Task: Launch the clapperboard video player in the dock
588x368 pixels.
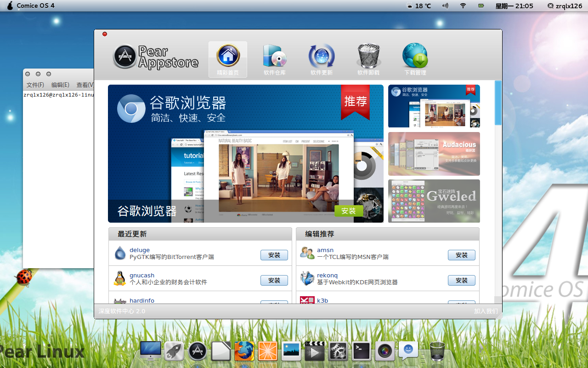Action: click(315, 351)
